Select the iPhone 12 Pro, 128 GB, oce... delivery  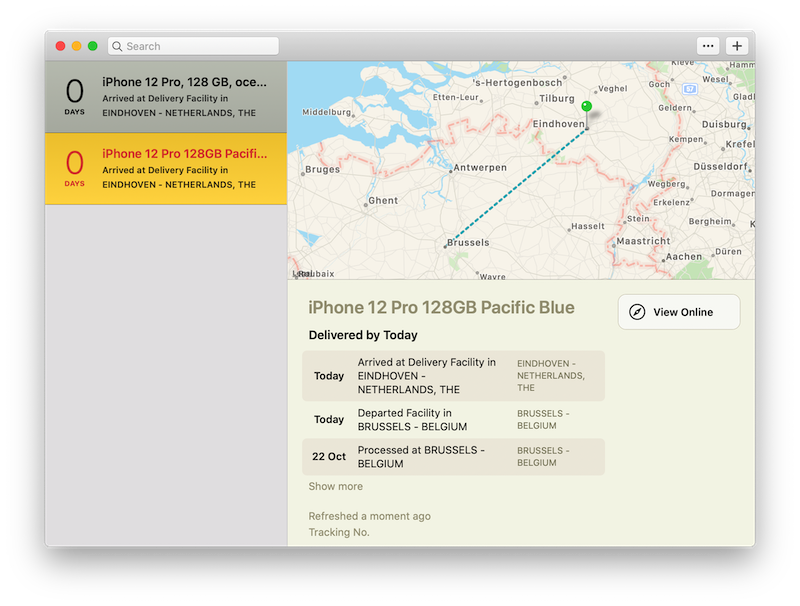[x=166, y=97]
